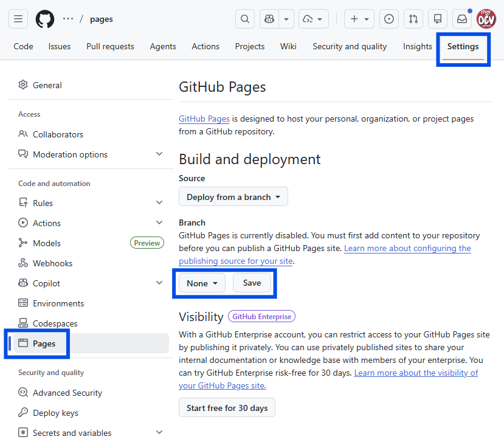Click sidebar Copilot icon

(x=23, y=283)
